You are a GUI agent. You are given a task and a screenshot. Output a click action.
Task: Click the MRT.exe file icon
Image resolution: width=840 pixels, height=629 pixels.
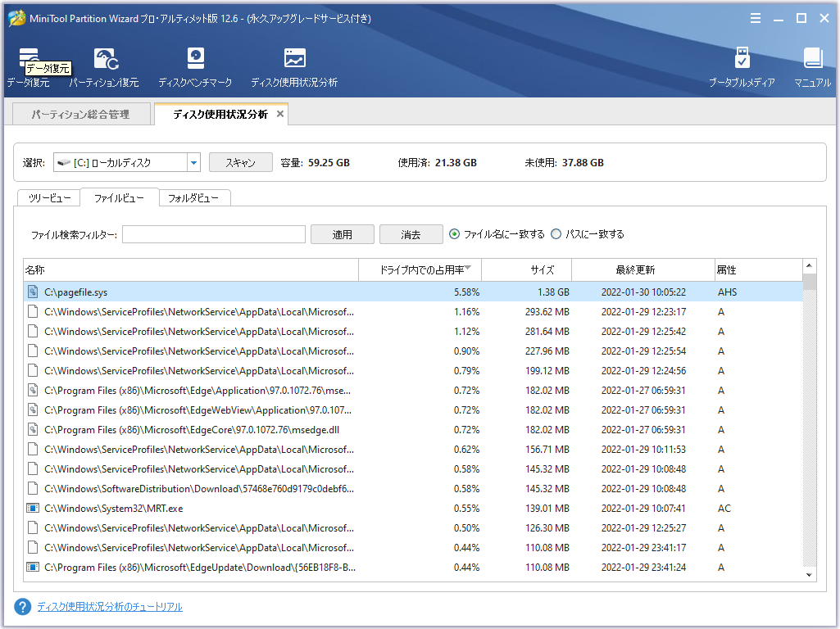click(33, 508)
